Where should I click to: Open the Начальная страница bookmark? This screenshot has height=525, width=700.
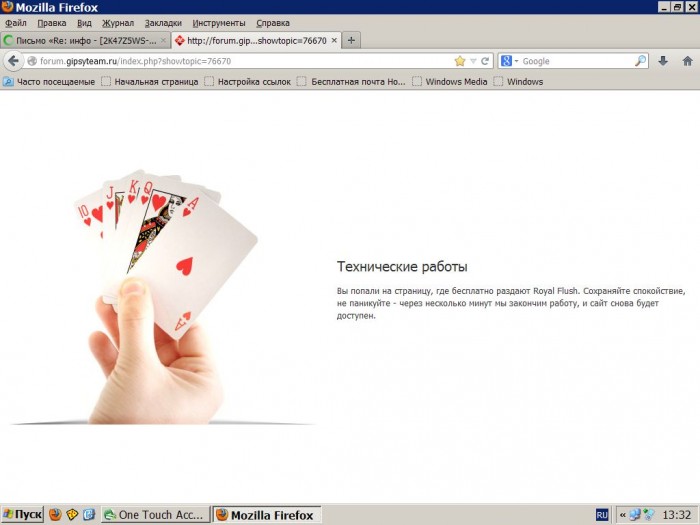[150, 82]
